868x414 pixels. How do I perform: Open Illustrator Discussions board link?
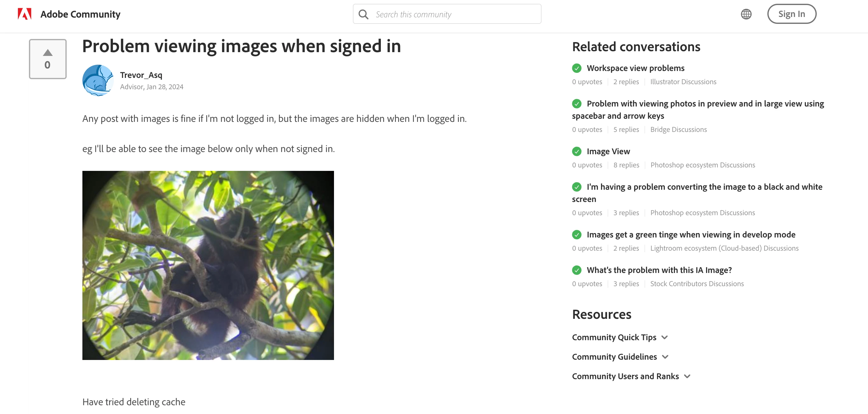[683, 82]
